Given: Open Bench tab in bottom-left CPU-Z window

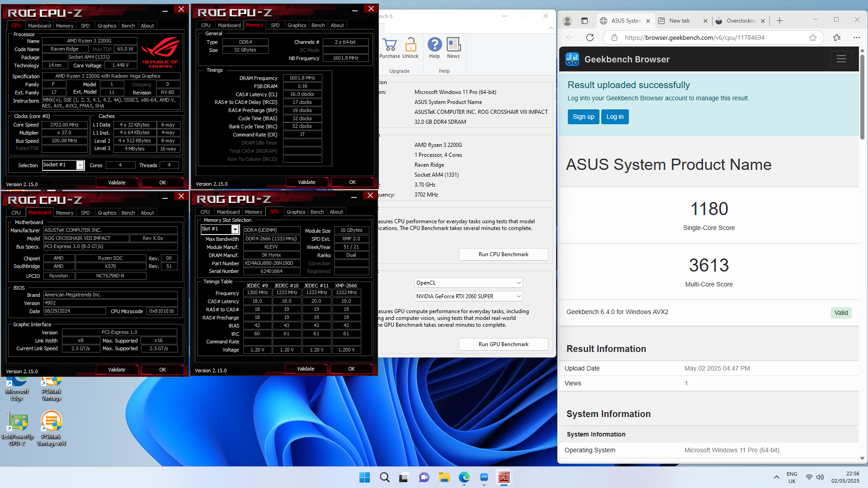Looking at the screenshot, I should [x=128, y=213].
